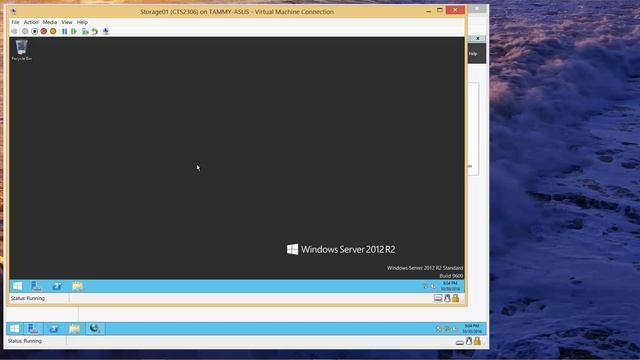Open the Media menu

point(50,22)
